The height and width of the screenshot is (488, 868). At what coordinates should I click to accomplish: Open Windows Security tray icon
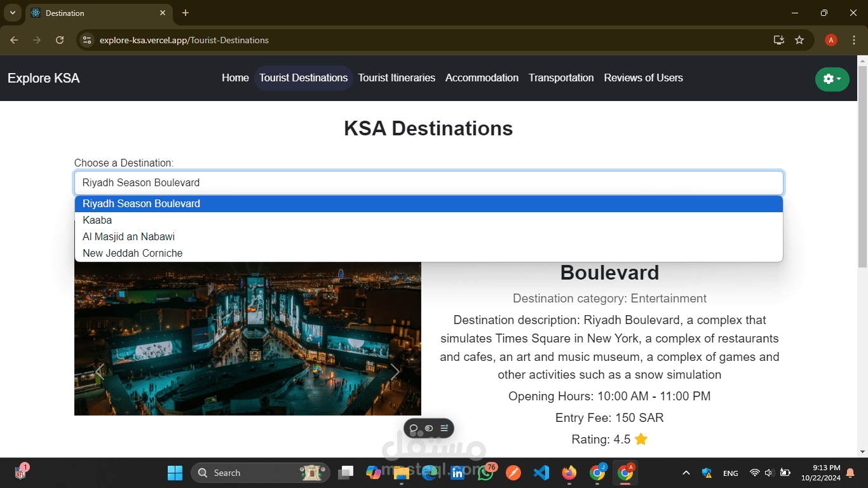pos(707,473)
